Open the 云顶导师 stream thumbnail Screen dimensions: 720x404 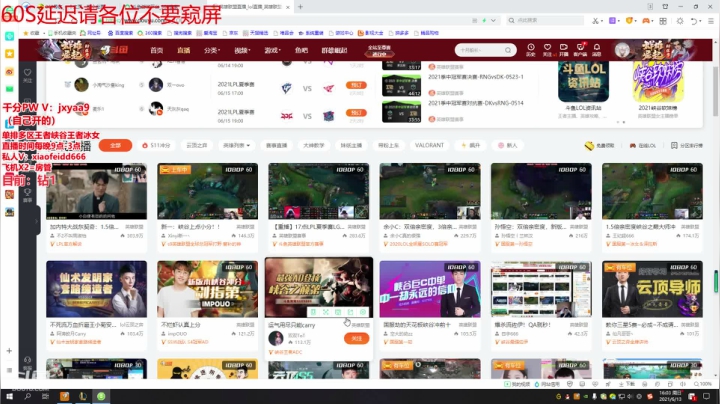pyautogui.click(x=652, y=289)
